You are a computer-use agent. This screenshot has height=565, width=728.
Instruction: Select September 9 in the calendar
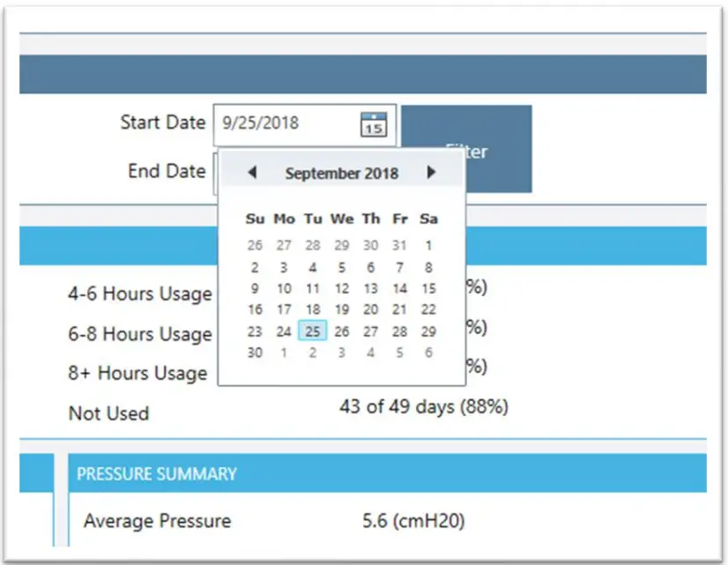(255, 288)
